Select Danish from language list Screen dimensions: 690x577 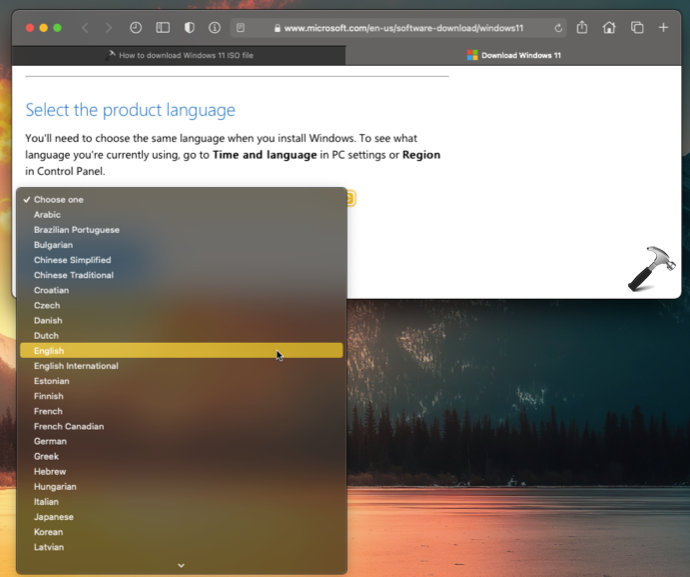[x=181, y=320]
